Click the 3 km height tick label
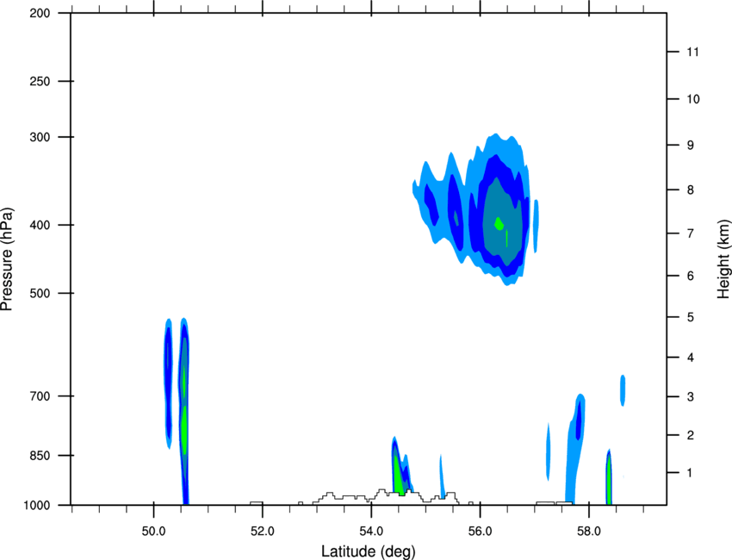Screen dimensions: 732x560 pyautogui.click(x=691, y=397)
